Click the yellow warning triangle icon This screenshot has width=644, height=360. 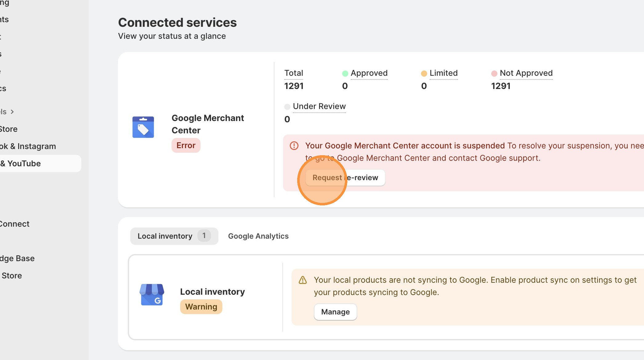(x=303, y=280)
